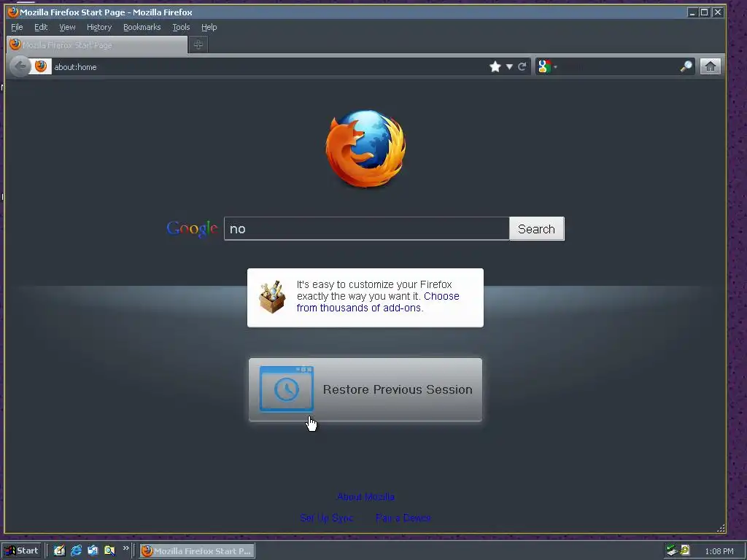Open the Help menu

(209, 27)
